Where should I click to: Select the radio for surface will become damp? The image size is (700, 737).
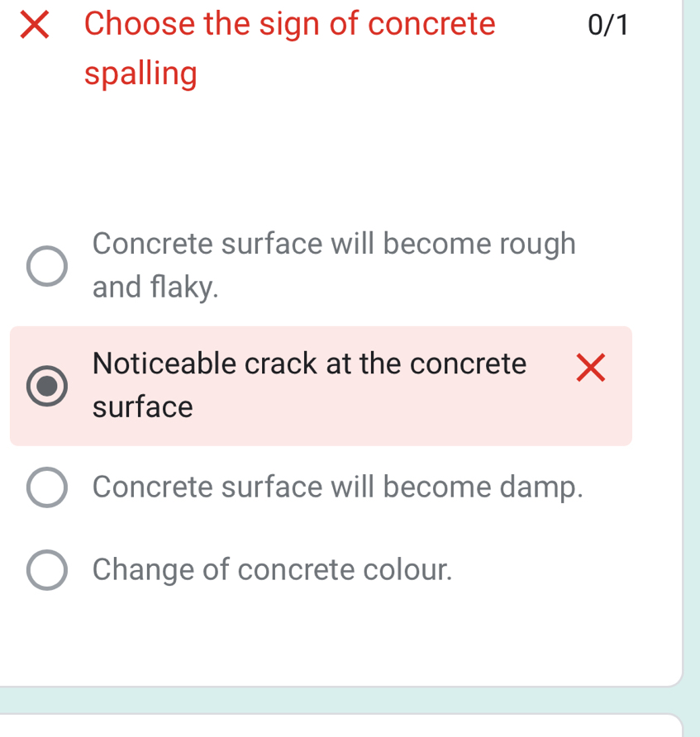click(x=47, y=487)
